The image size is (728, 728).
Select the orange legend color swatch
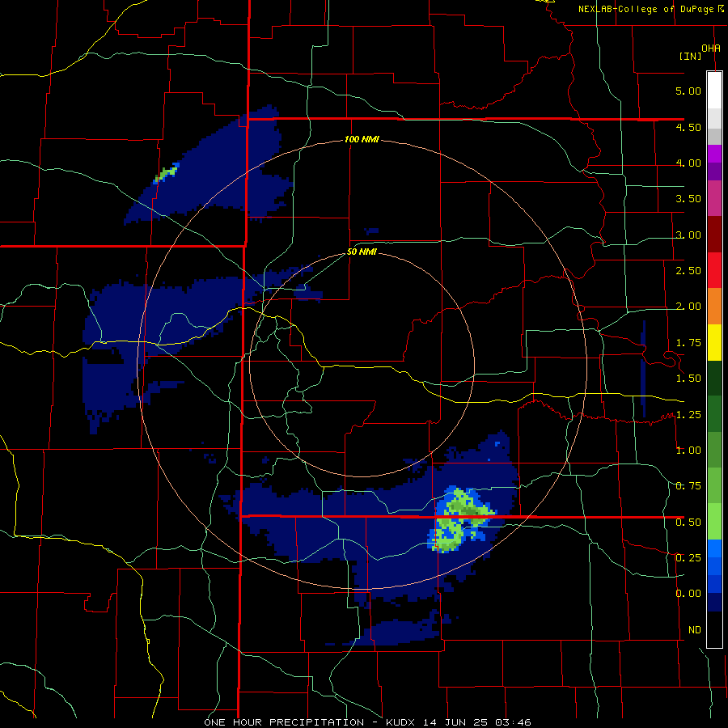click(714, 306)
